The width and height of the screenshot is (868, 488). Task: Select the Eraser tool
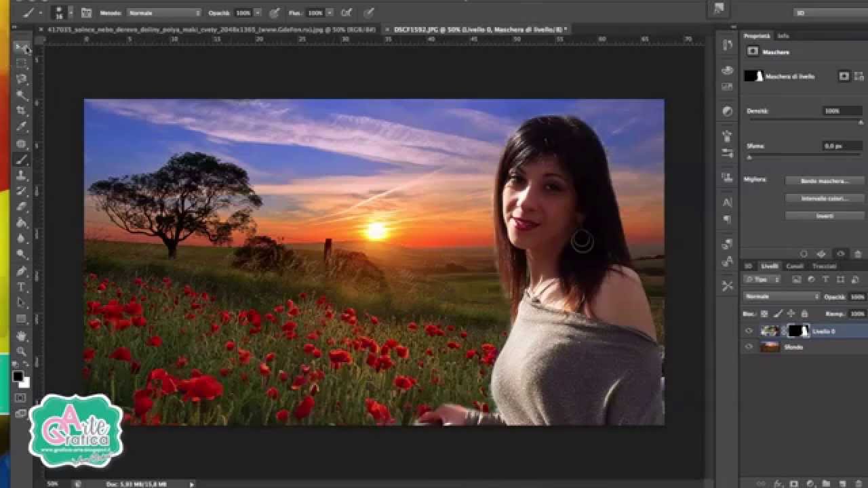(x=22, y=207)
